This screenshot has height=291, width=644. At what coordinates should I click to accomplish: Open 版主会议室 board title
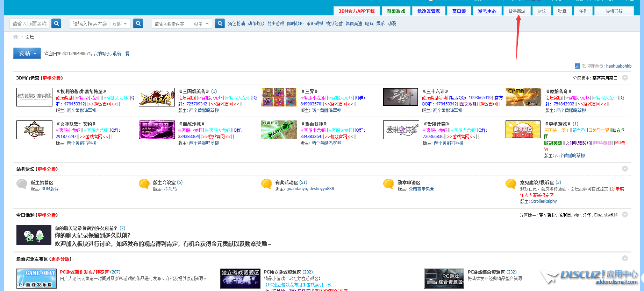(164, 182)
